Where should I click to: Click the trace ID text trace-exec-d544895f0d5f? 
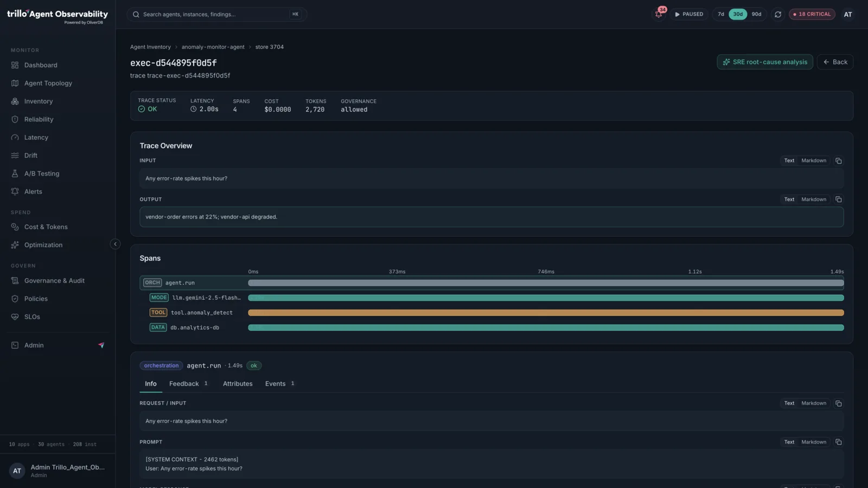coord(188,76)
